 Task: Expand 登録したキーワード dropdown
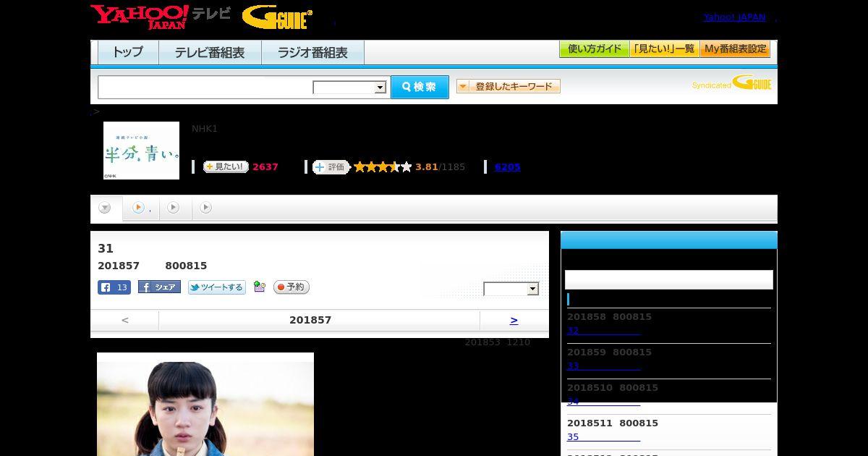point(509,87)
